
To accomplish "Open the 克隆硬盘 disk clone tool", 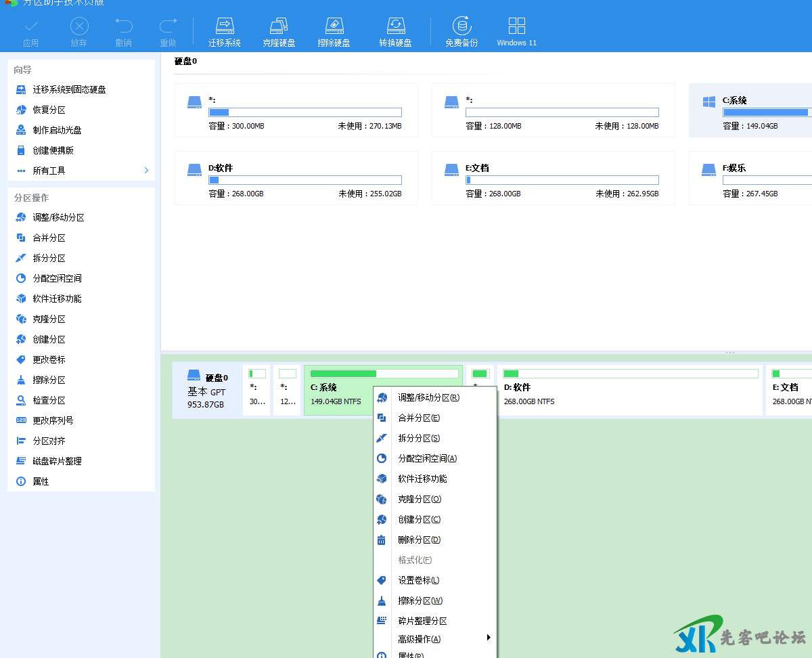I will [x=279, y=26].
